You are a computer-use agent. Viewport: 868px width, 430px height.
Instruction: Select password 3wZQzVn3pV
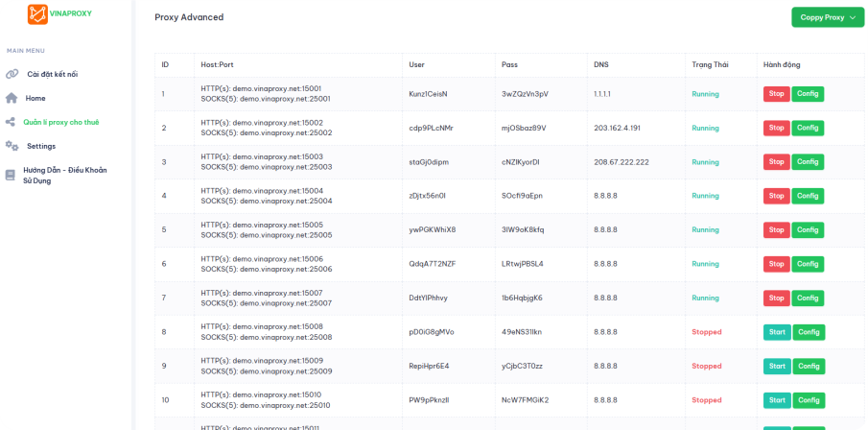[525, 94]
